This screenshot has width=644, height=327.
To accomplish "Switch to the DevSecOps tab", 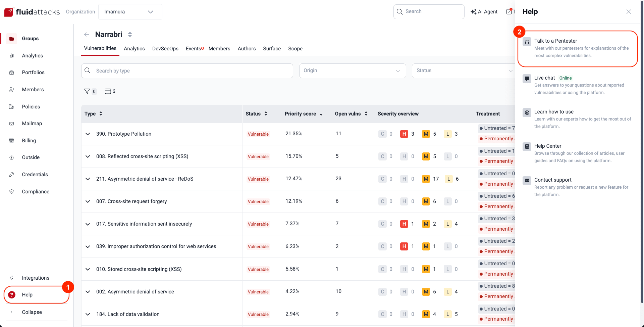I will tap(165, 49).
